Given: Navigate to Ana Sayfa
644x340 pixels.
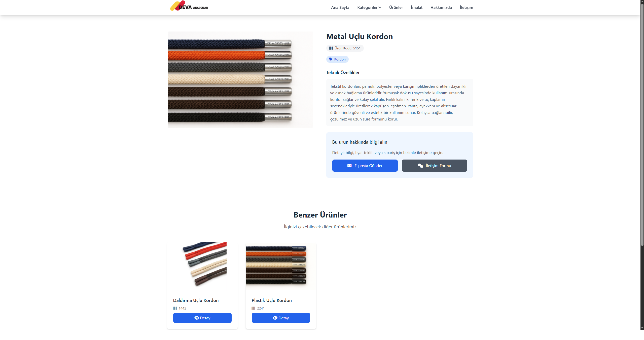Looking at the screenshot, I should click(x=340, y=8).
